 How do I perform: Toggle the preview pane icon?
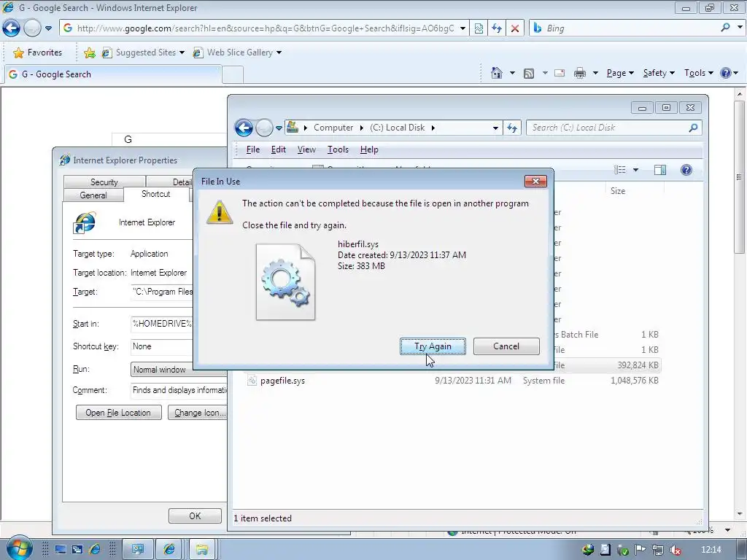tap(659, 170)
